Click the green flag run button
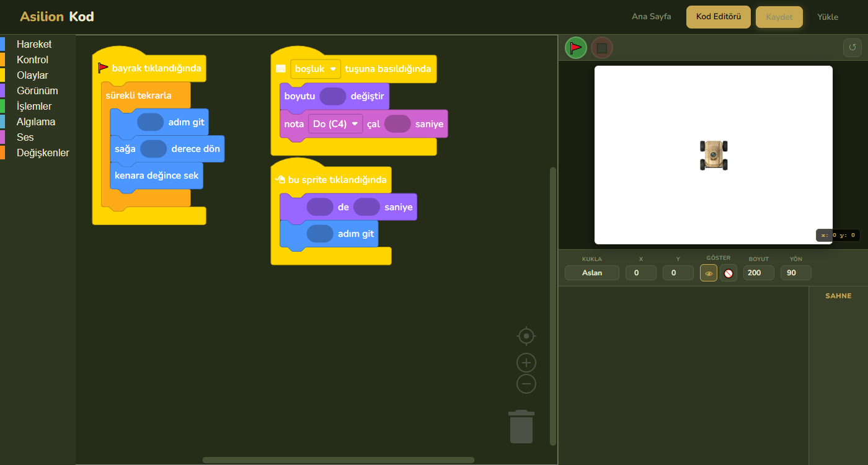 click(575, 48)
